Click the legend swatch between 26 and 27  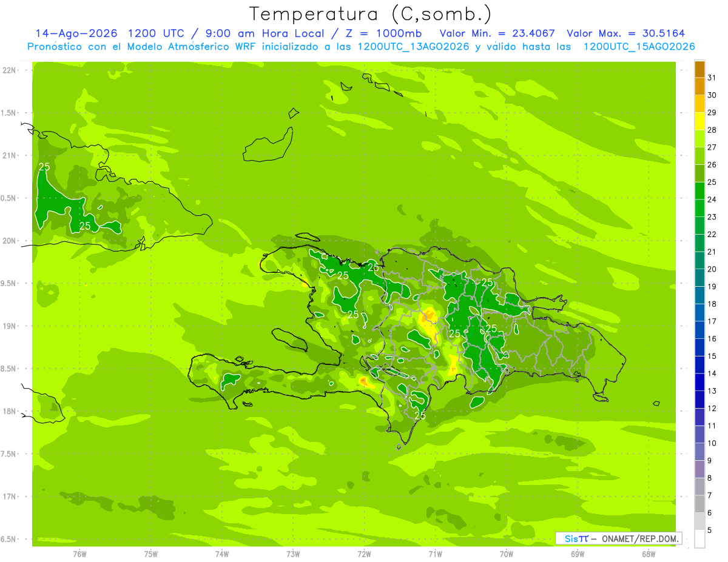pyautogui.click(x=699, y=156)
